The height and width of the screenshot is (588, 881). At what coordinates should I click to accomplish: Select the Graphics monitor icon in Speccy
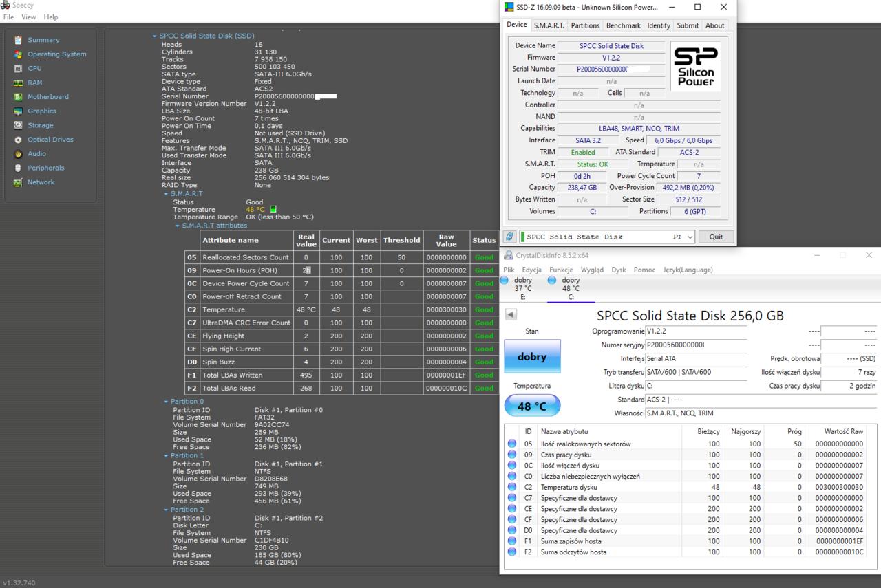point(18,111)
